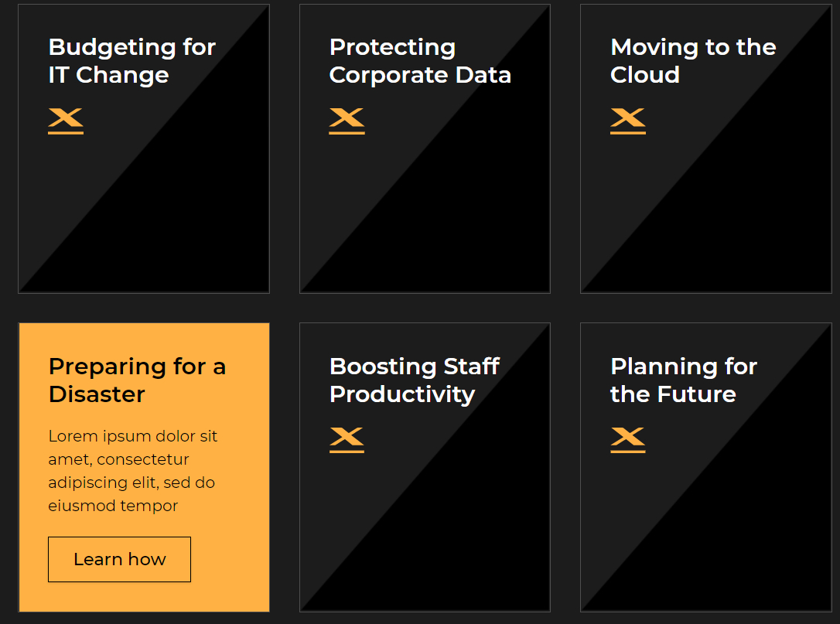
Task: Open the Protecting Corporate Data heading
Action: (x=420, y=61)
